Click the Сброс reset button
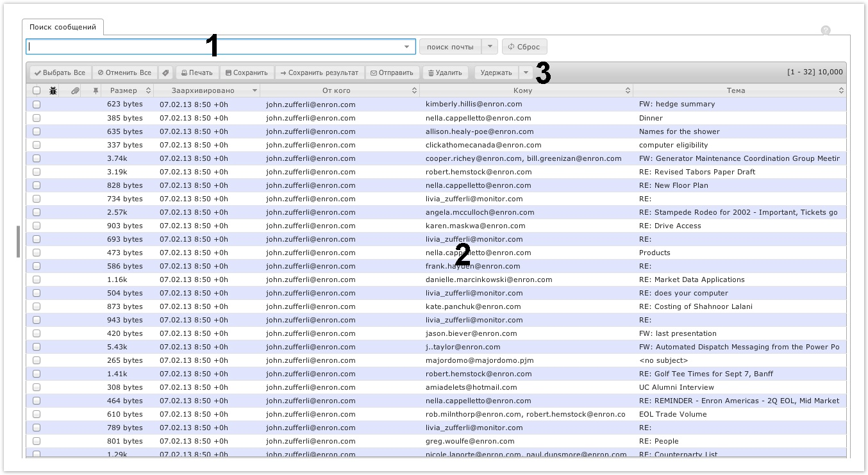 coord(524,47)
